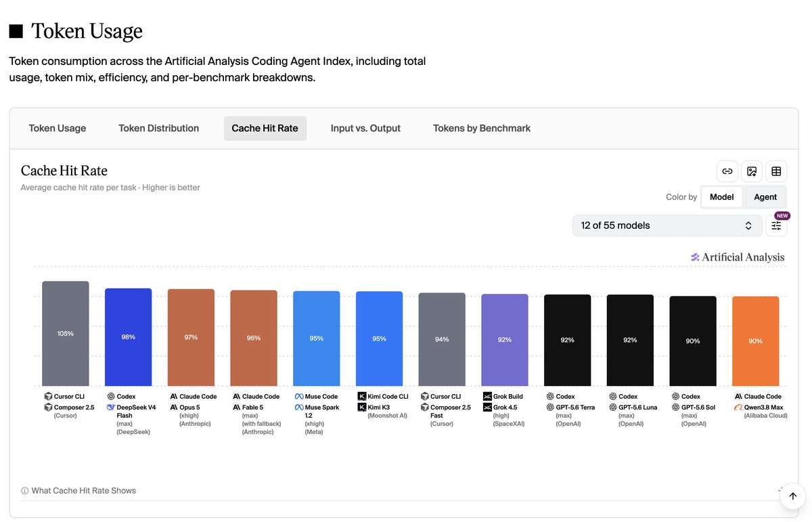
Task: Click the Anthropic icon next to Opus 5
Action: click(x=174, y=408)
